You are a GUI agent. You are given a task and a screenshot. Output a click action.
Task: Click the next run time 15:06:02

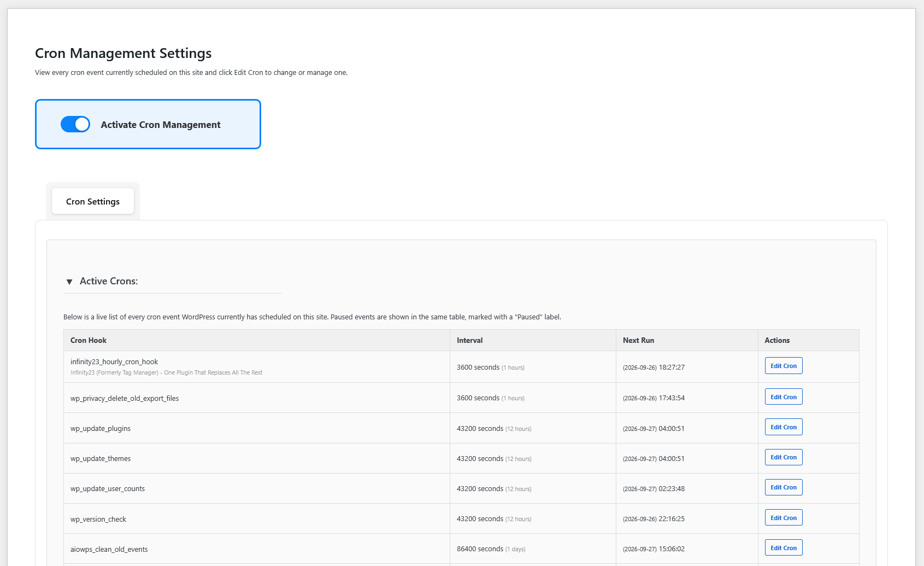coord(672,549)
